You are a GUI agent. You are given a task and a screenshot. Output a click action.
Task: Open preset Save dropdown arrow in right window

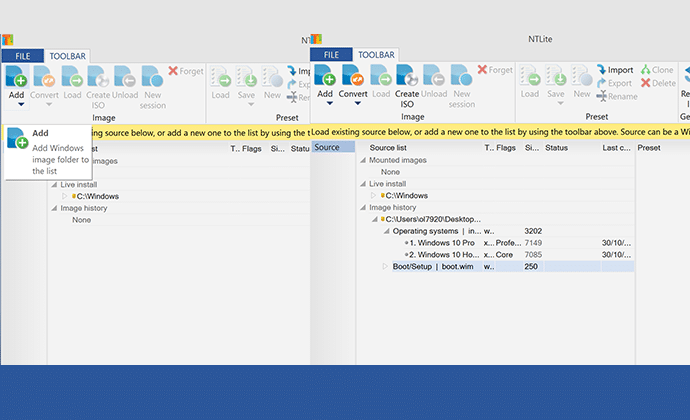click(x=561, y=103)
